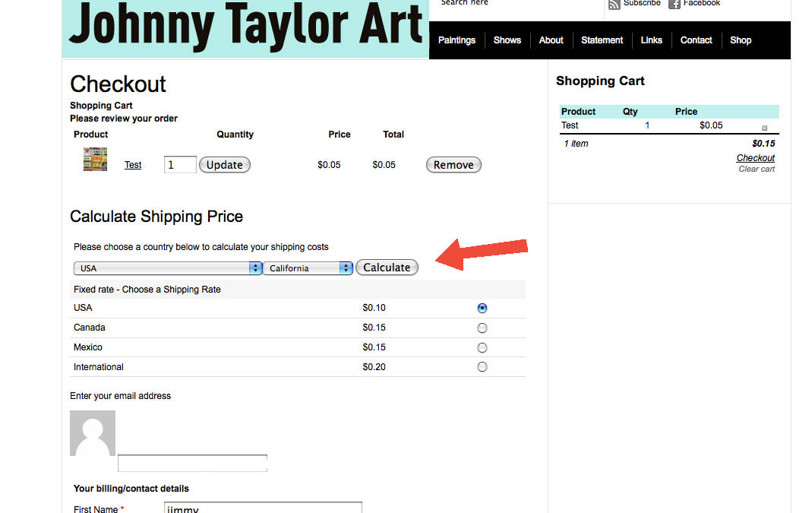Click the Facebook icon

674,4
